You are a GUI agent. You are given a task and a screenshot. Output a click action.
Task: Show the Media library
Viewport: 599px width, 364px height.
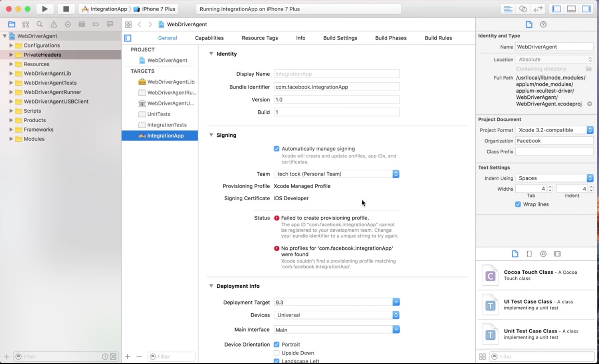coord(557,254)
